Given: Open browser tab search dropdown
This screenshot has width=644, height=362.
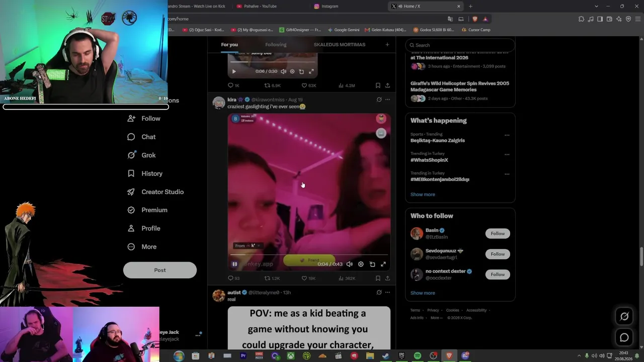Looking at the screenshot, I should pos(596,6).
